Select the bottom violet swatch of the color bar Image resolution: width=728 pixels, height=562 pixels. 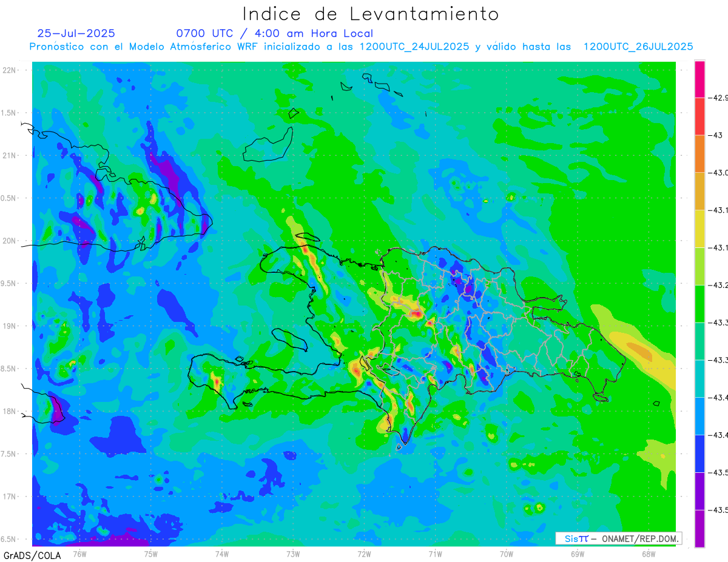[x=700, y=529]
